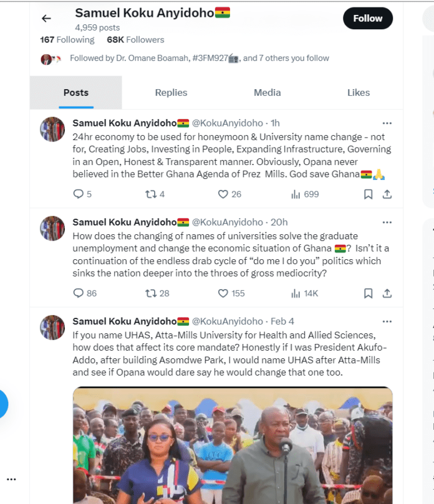The width and height of the screenshot is (434, 504).
Task: Like the 24hr economy post
Action: (x=223, y=194)
